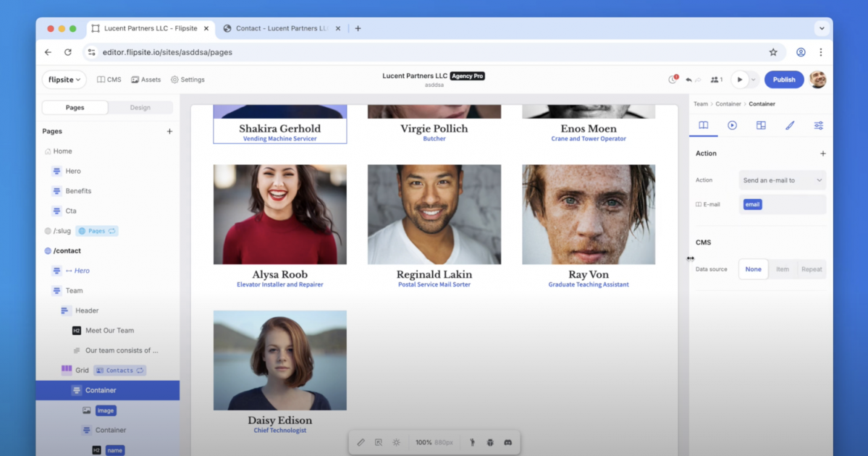
Task: Click first Container in breadcrumb
Action: 728,104
